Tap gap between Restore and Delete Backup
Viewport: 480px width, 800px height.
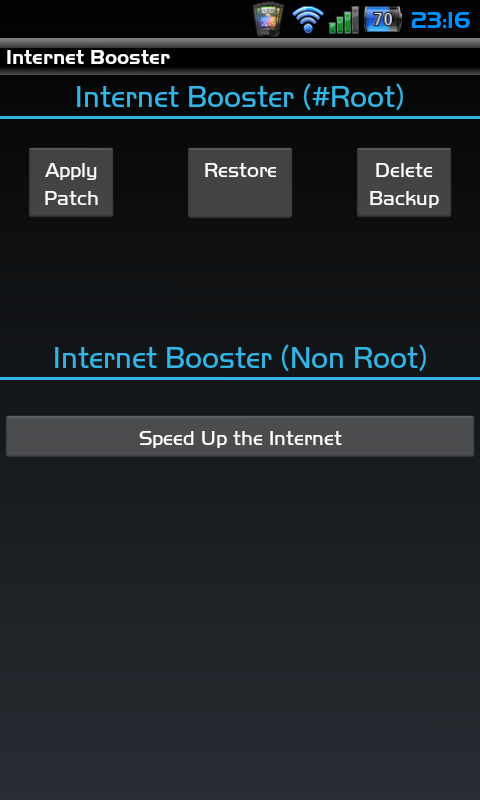pyautogui.click(x=324, y=183)
